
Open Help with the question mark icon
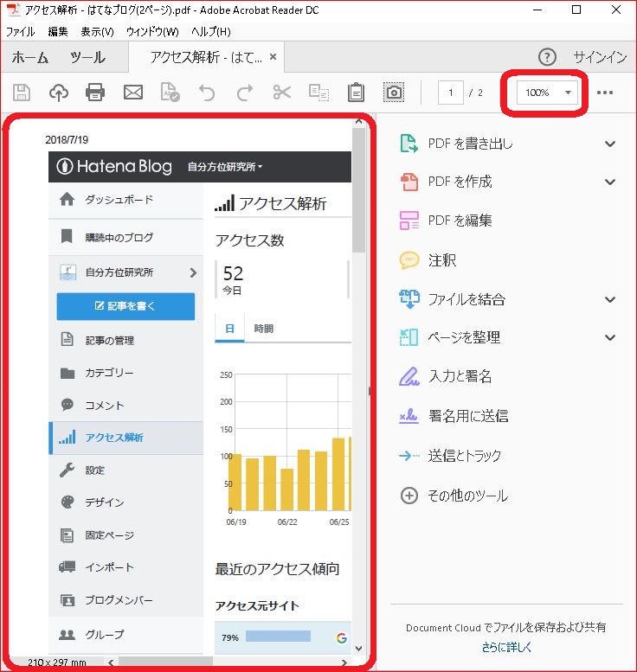(x=547, y=57)
